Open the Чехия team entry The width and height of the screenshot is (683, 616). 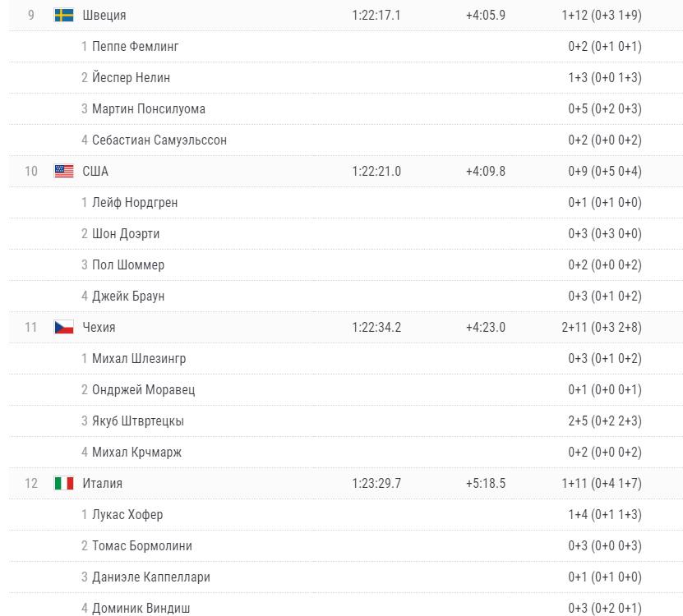point(99,327)
